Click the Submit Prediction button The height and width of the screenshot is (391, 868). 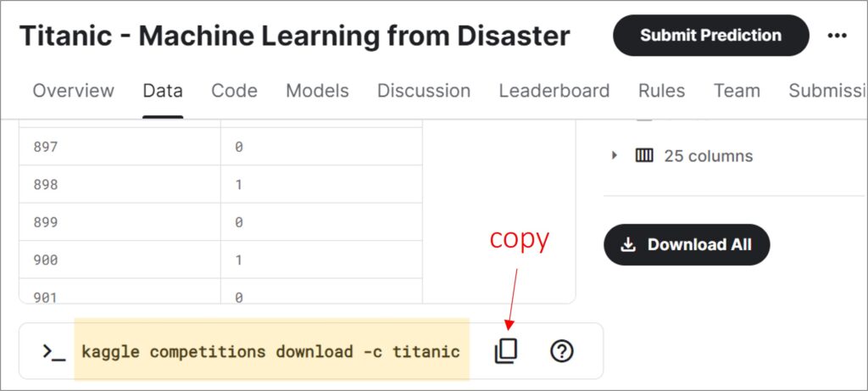coord(710,36)
